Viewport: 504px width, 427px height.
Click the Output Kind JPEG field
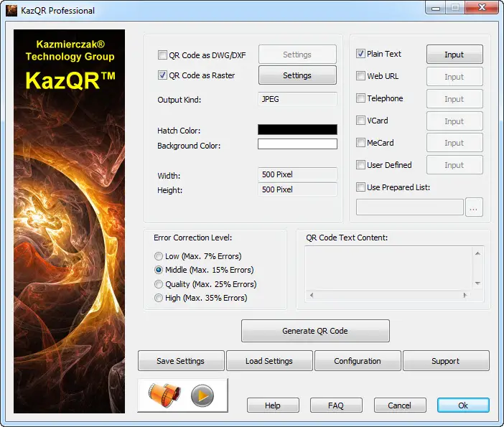[x=297, y=99]
